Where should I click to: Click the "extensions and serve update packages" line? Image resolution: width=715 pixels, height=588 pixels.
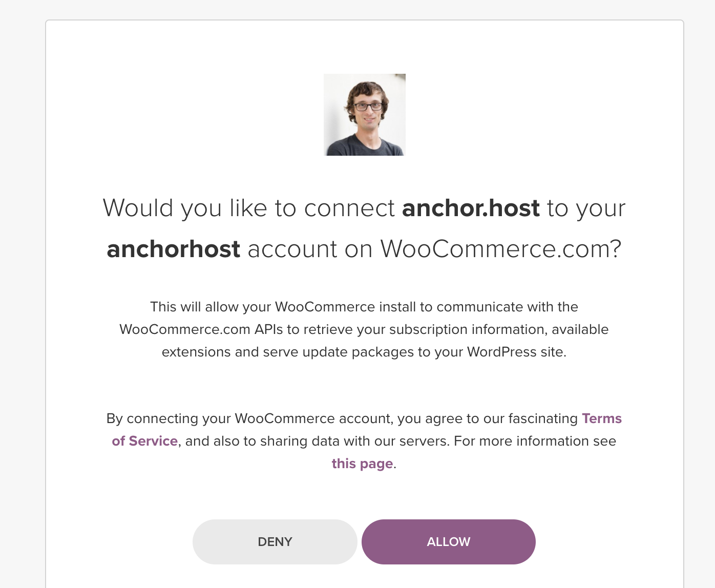click(x=364, y=352)
